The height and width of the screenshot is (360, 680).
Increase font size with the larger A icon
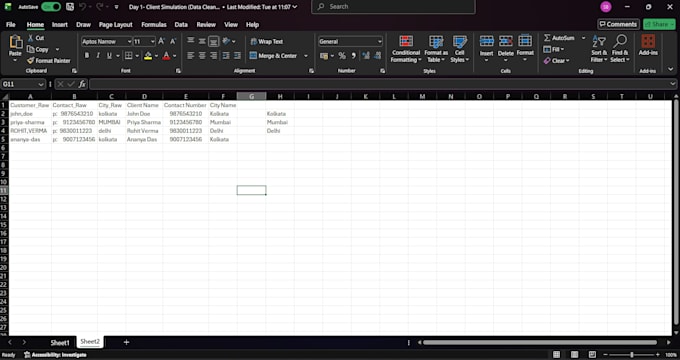click(x=161, y=41)
